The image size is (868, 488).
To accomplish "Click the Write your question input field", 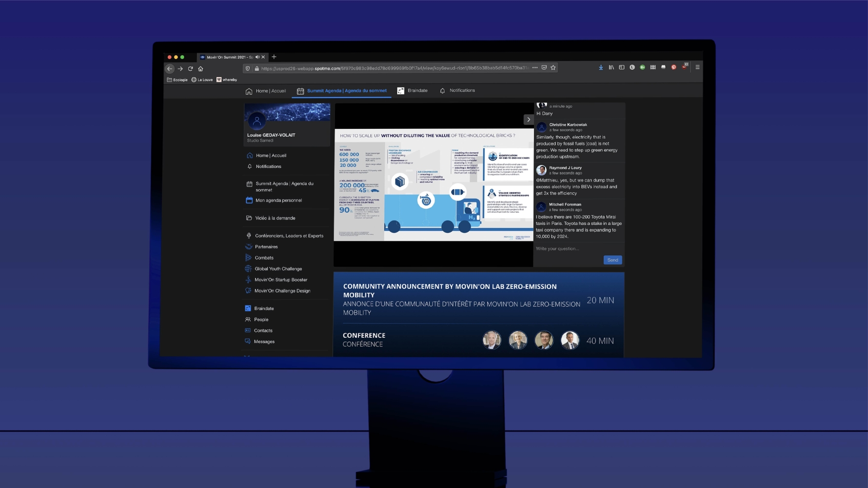I will (578, 249).
